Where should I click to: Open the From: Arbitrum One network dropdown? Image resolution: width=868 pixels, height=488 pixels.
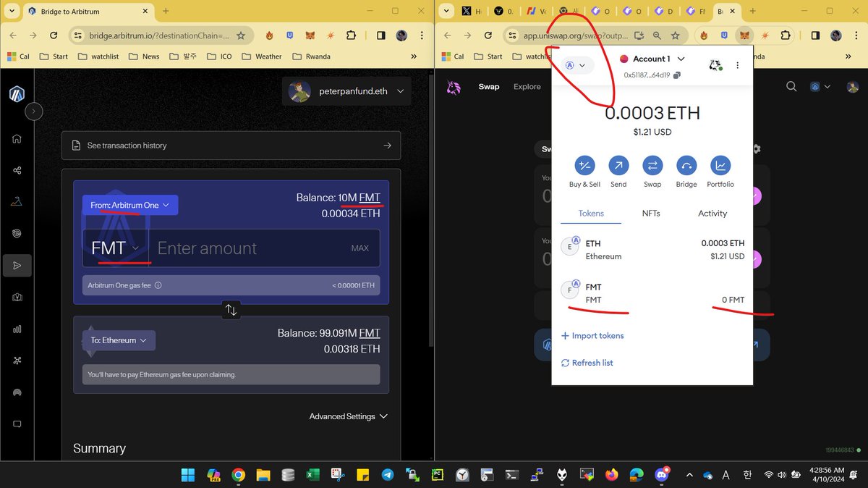pyautogui.click(x=130, y=205)
